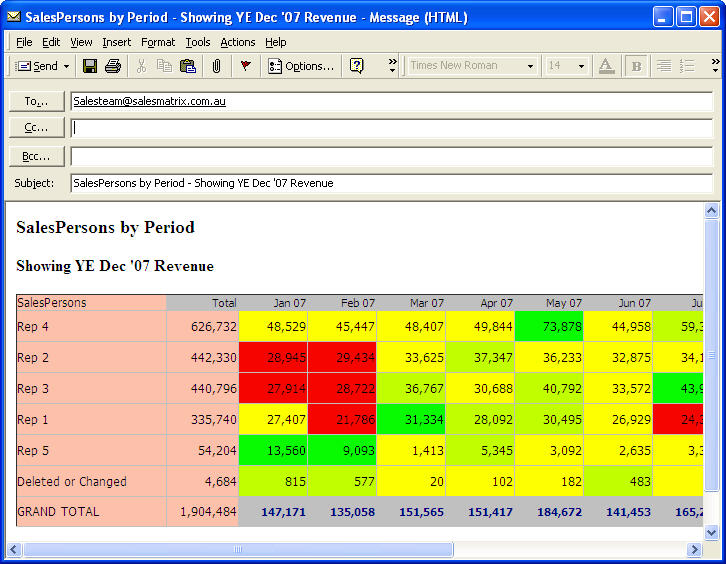
Task: Open the font size 14 dropdown
Action: click(582, 66)
